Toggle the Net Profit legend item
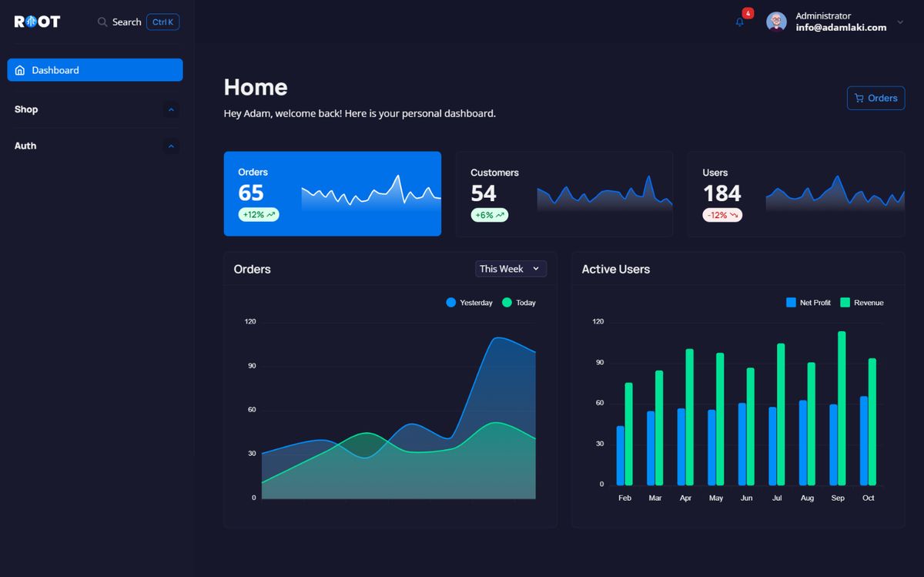924x577 pixels. [x=808, y=303]
